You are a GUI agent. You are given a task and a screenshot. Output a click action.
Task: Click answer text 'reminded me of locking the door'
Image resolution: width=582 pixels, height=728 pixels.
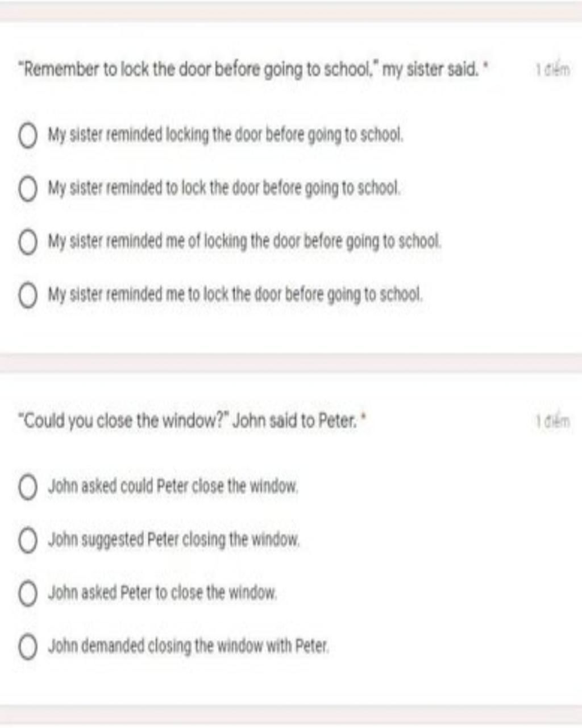click(x=244, y=242)
